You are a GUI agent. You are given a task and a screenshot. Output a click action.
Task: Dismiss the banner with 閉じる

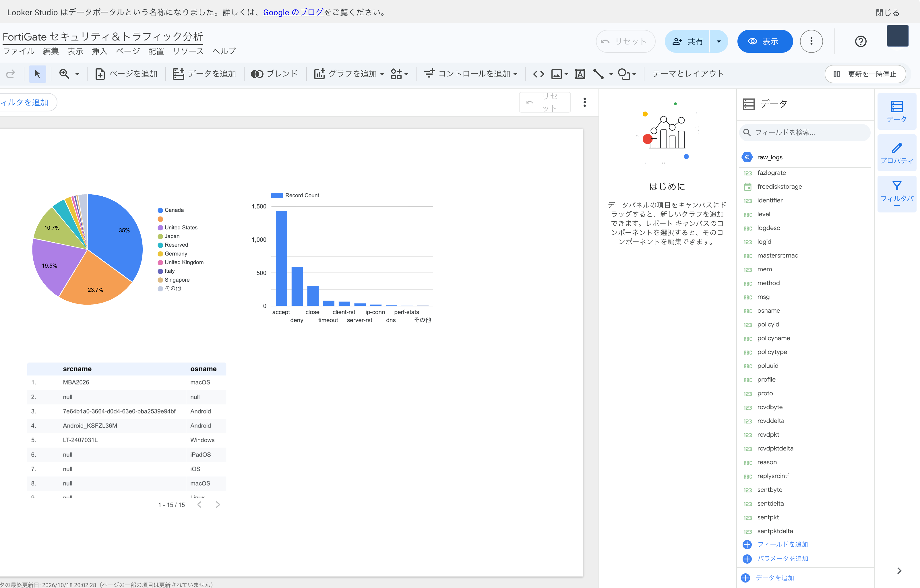click(x=887, y=13)
